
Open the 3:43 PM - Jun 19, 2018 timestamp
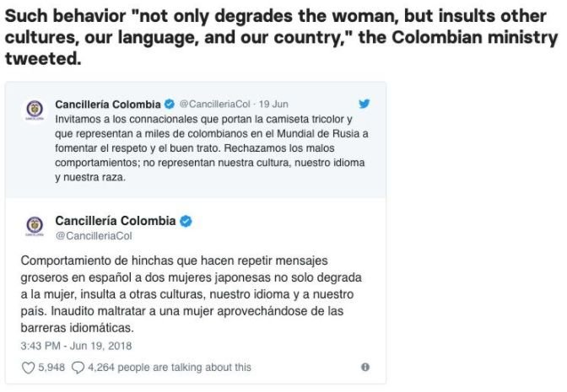[x=76, y=346]
